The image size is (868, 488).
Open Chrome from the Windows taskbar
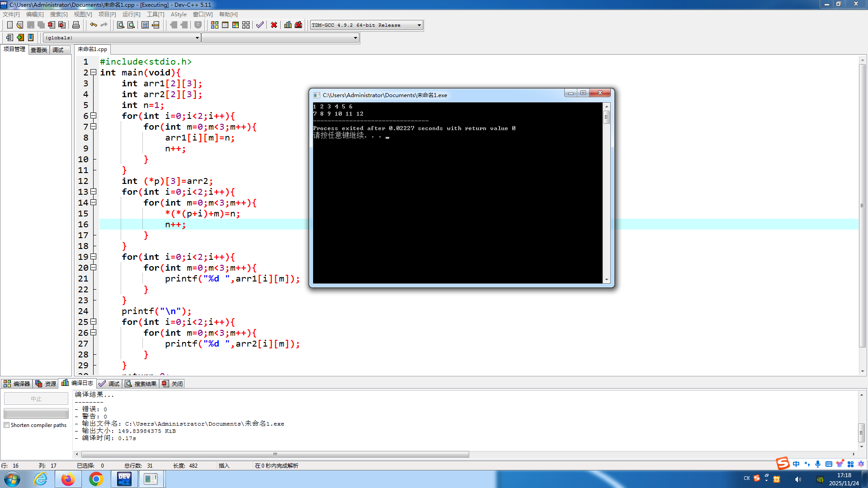click(x=96, y=479)
